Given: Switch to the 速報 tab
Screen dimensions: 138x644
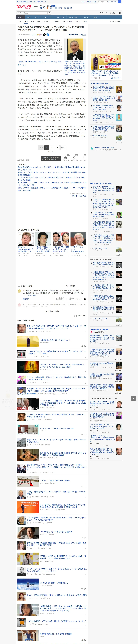Looking at the screenshot, I should (28, 17).
